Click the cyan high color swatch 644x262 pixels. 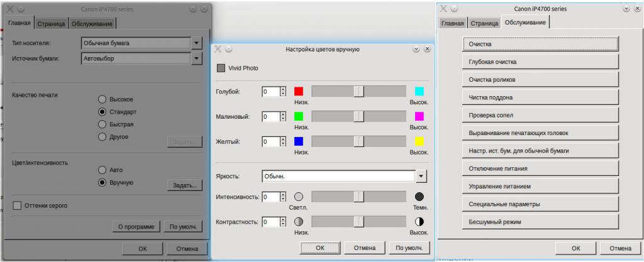tap(419, 91)
